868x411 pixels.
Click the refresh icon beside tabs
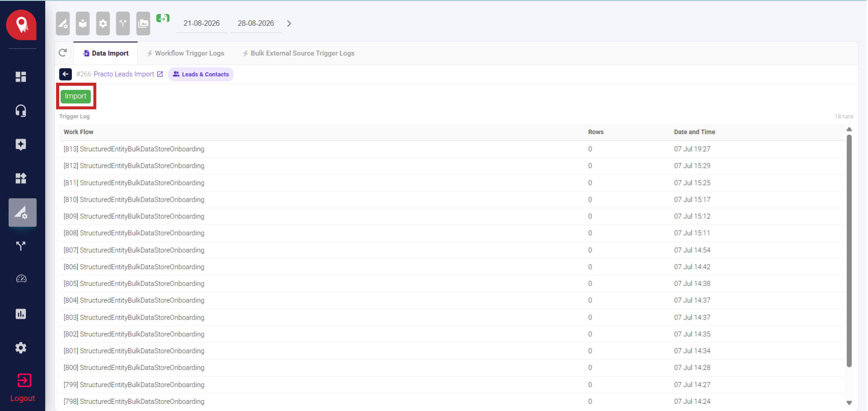[x=63, y=53]
